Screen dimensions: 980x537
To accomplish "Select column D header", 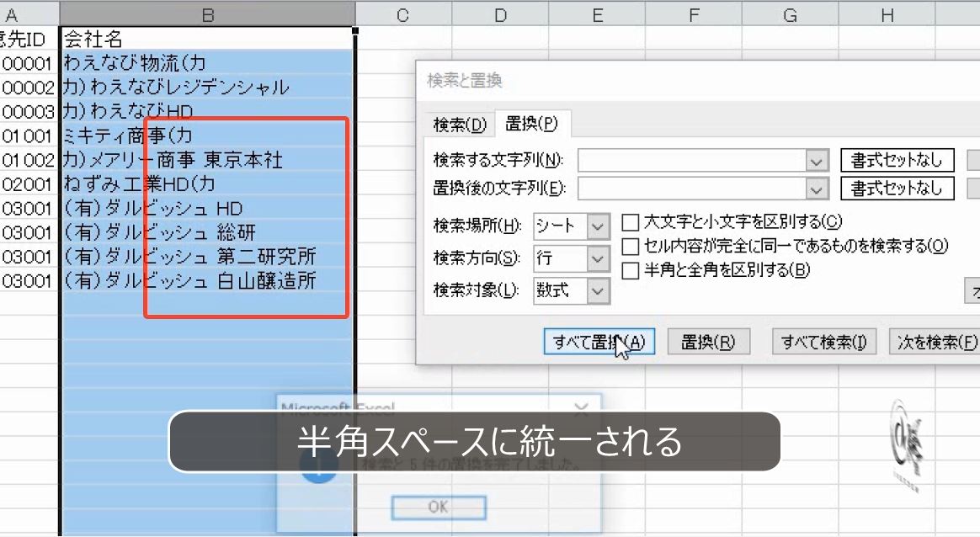I will (x=500, y=14).
